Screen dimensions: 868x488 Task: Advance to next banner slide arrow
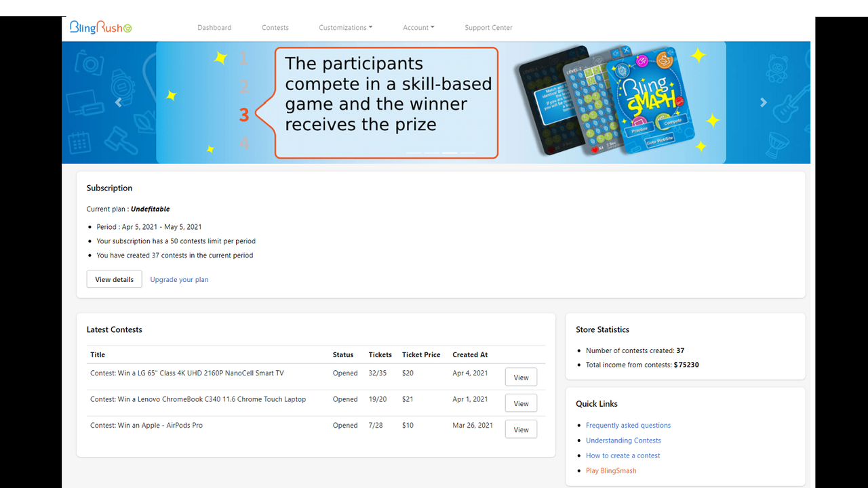pyautogui.click(x=763, y=102)
